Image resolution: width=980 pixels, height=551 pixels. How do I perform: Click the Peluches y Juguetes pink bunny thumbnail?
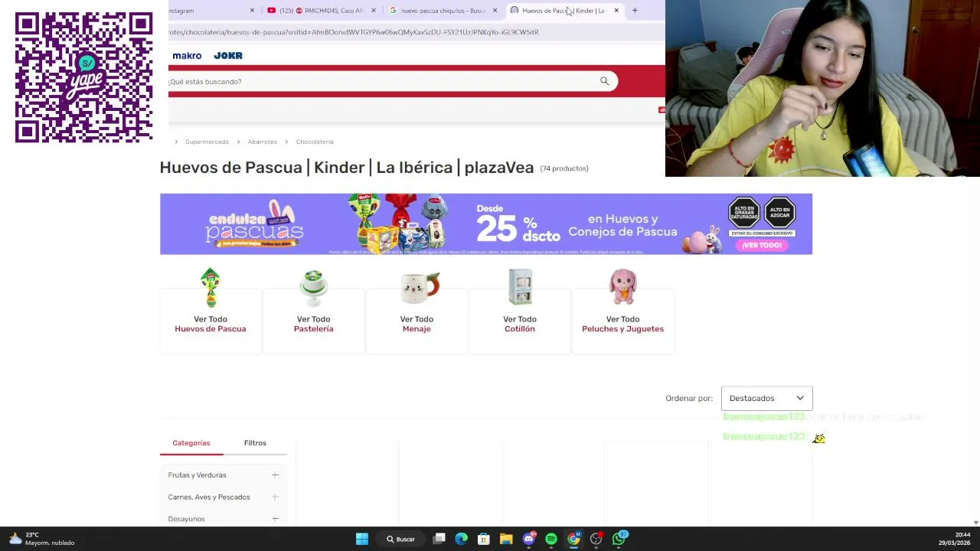(x=622, y=288)
